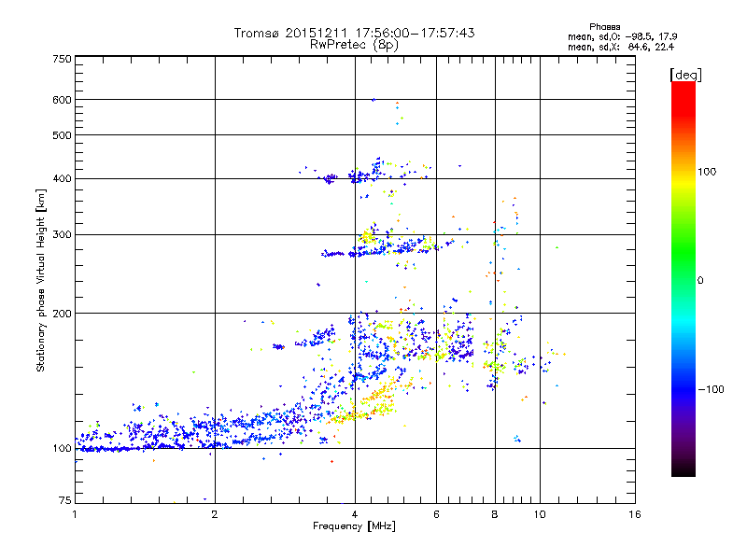Viewport: 747px width, 560px height.
Task: Click the rainbow phase colorbar
Action: pos(684,278)
